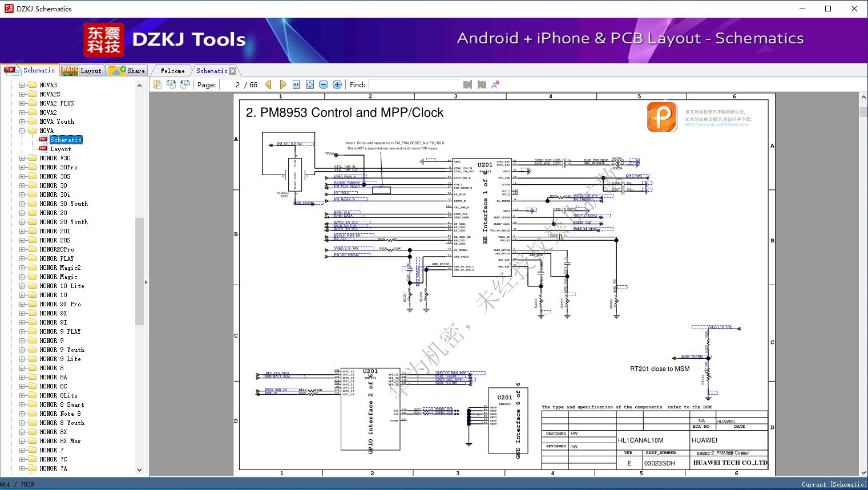
Task: Switch to the Schematic sidebar tab
Action: click(30, 70)
